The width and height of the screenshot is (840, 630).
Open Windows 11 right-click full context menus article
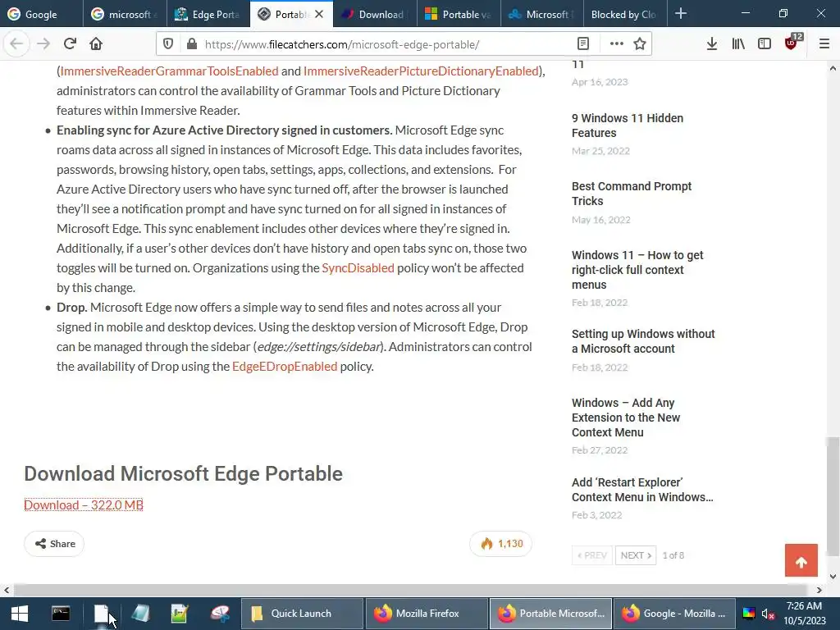coord(637,270)
